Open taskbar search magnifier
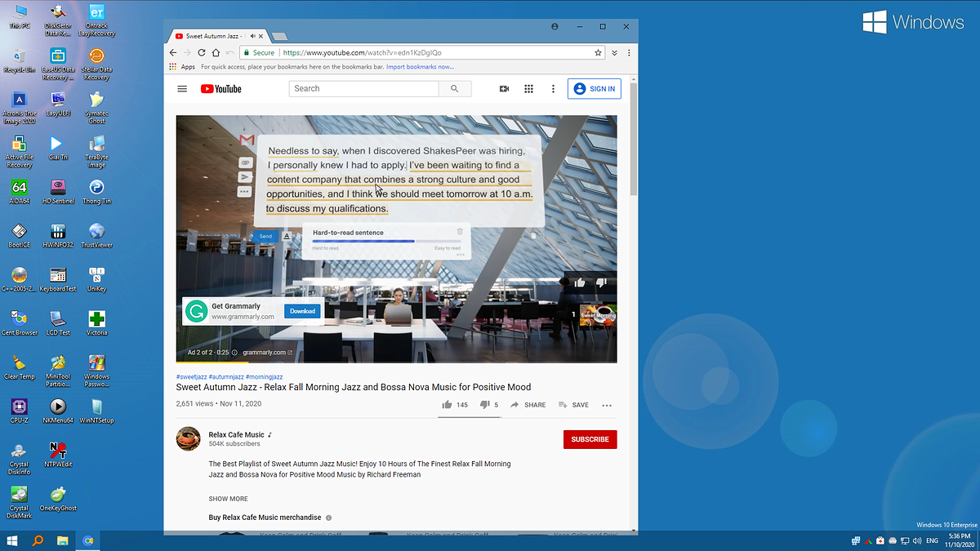980x551 pixels. coord(38,540)
